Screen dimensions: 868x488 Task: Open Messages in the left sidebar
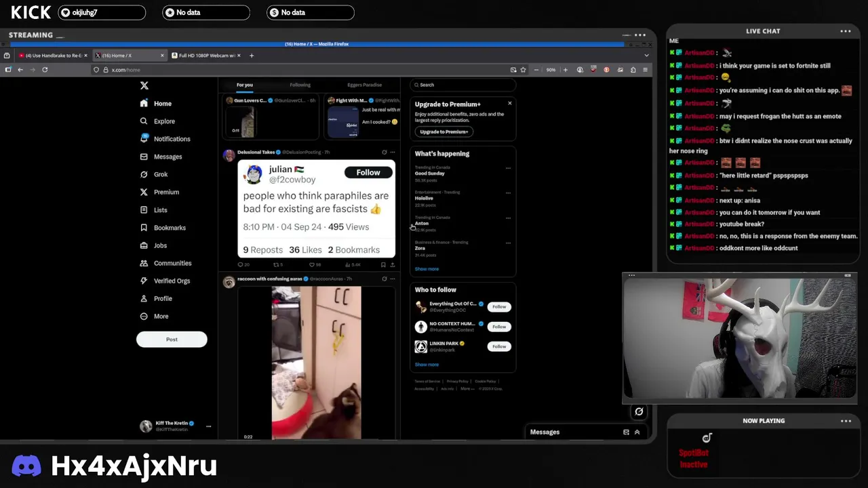coord(161,157)
